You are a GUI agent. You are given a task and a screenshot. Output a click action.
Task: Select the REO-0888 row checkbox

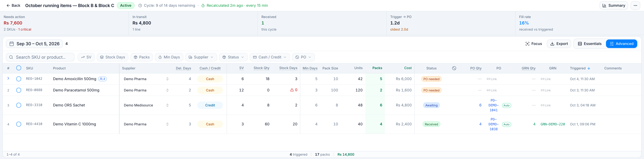[x=19, y=90]
